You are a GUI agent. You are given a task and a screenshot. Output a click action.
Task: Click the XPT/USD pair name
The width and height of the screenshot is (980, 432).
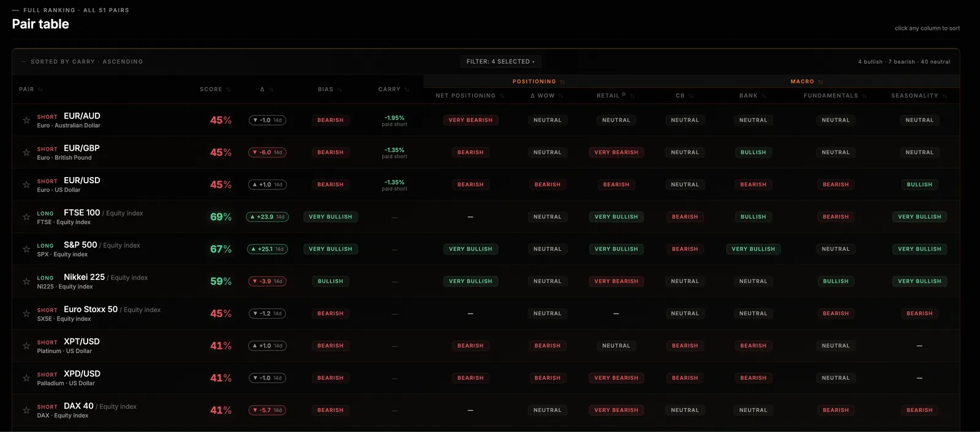(x=81, y=341)
